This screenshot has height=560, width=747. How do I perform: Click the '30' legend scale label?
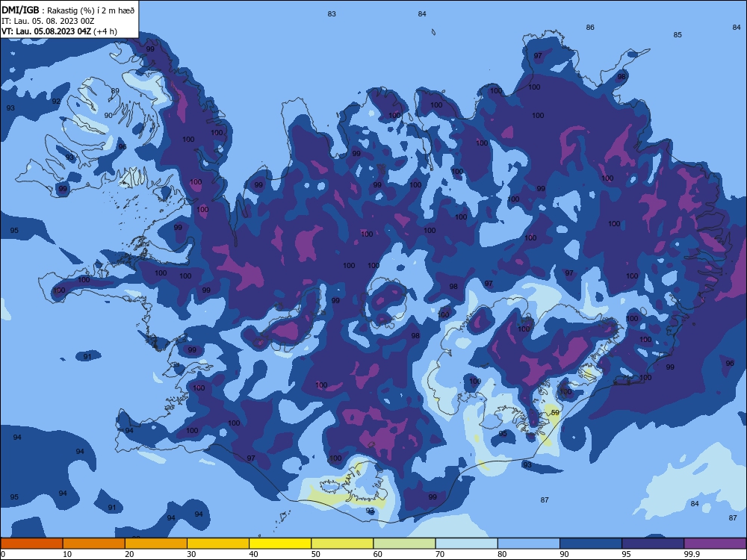click(191, 554)
